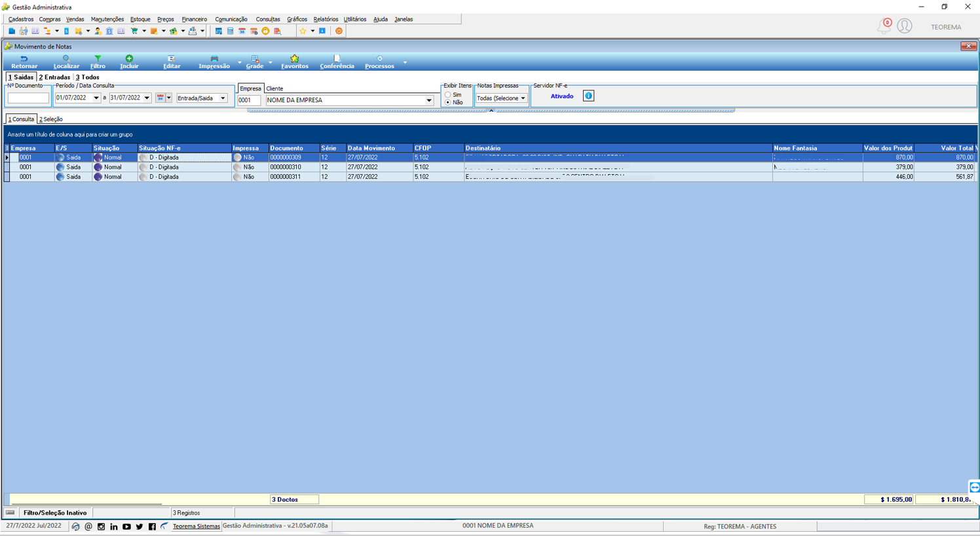Expand Impressão dropdown arrow
This screenshot has height=537, width=980.
[x=239, y=62]
